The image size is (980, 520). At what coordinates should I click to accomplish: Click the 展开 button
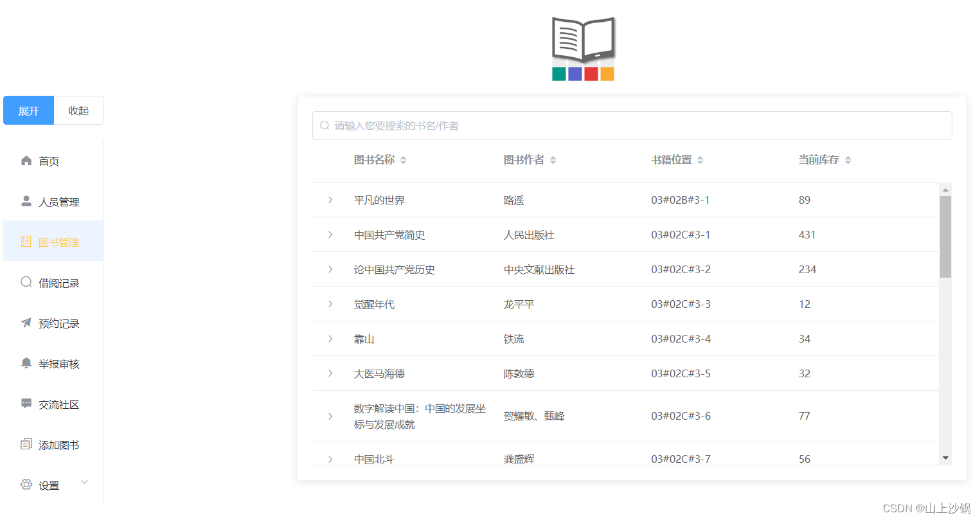pyautogui.click(x=28, y=111)
